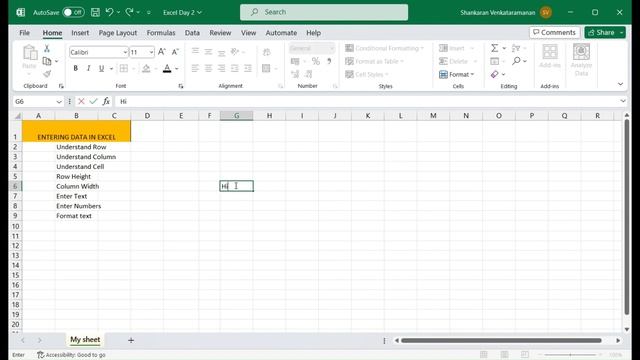The image size is (640, 360).
Task: Click the Select All corner triangle
Action: pos(18,116)
